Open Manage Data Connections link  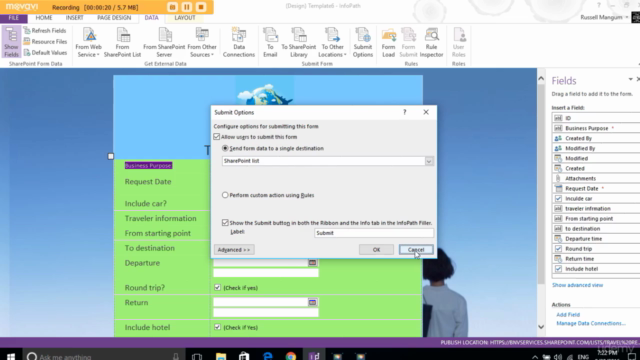tap(591, 323)
